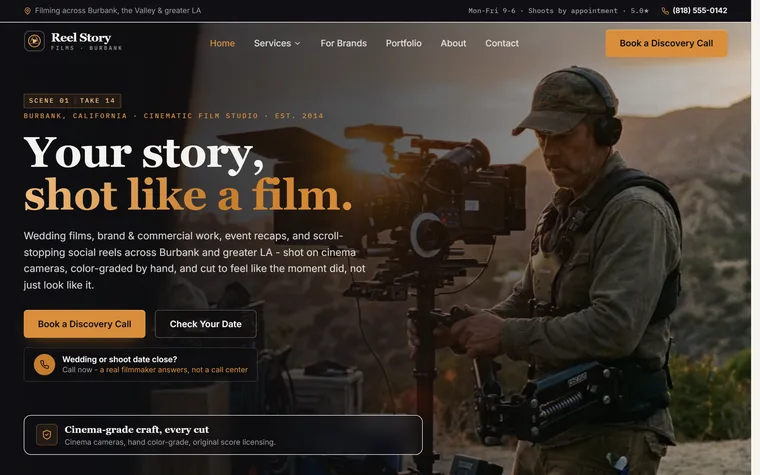Screen dimensions: 760x475
Task: Click the shield icon in Cinema-grade craft card
Action: coord(47,435)
